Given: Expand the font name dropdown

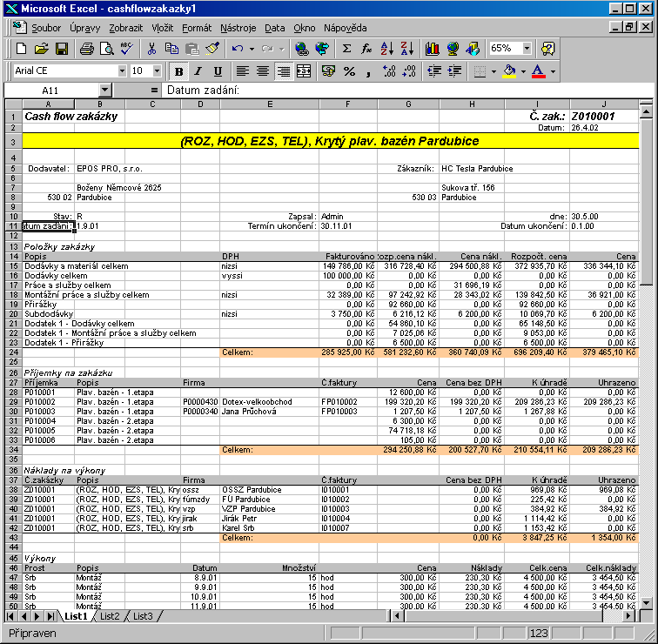Looking at the screenshot, I should 122,70.
